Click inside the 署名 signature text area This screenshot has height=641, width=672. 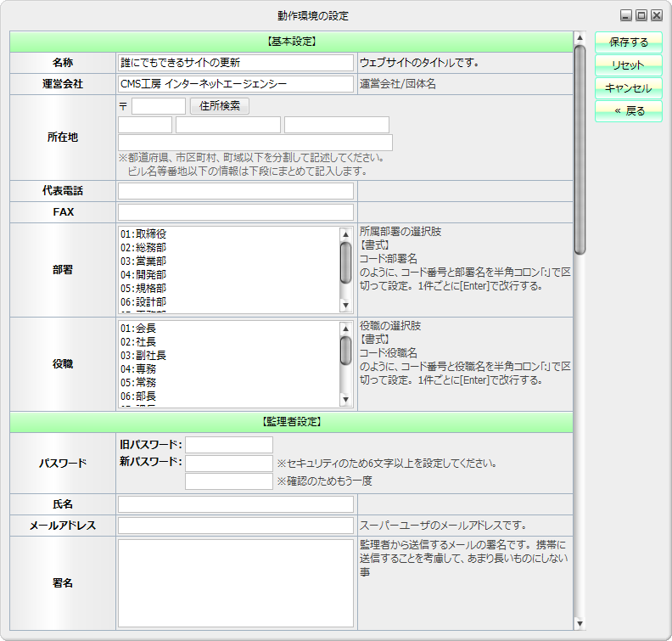(x=235, y=583)
